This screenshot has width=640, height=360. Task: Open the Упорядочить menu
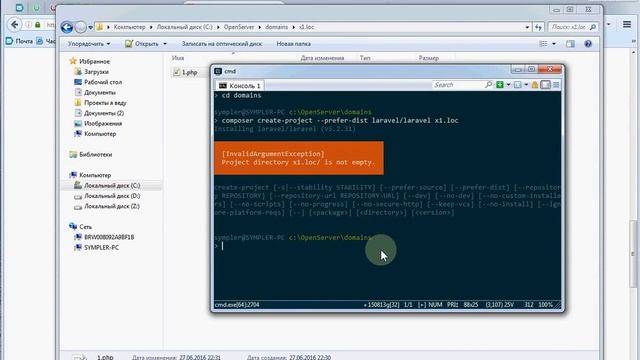[x=89, y=44]
